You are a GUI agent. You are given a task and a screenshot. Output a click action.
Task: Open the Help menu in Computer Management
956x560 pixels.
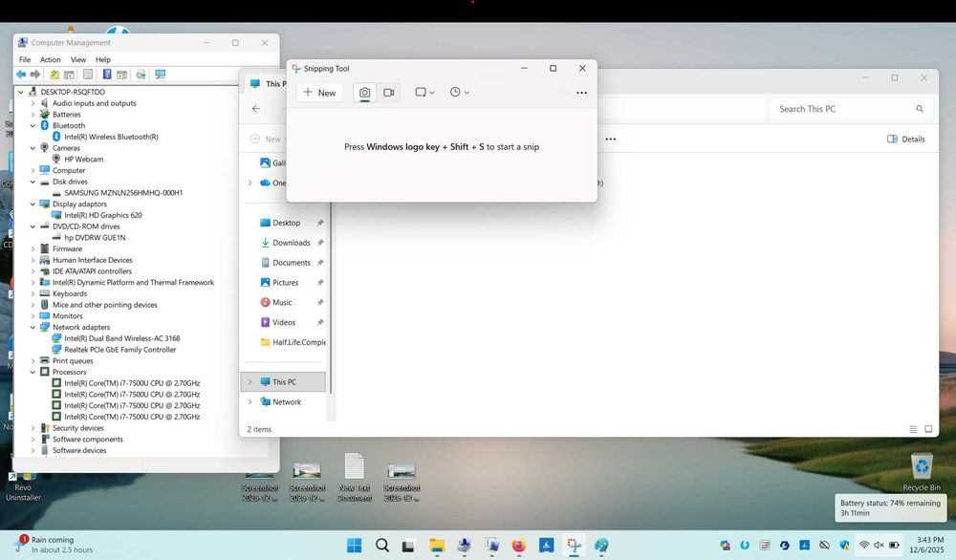[x=103, y=59]
